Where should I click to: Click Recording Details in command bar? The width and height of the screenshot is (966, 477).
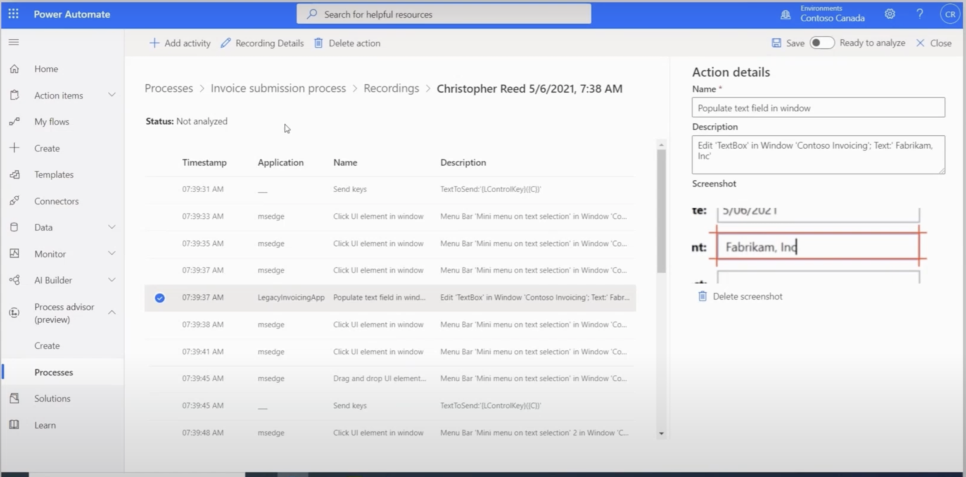click(262, 43)
